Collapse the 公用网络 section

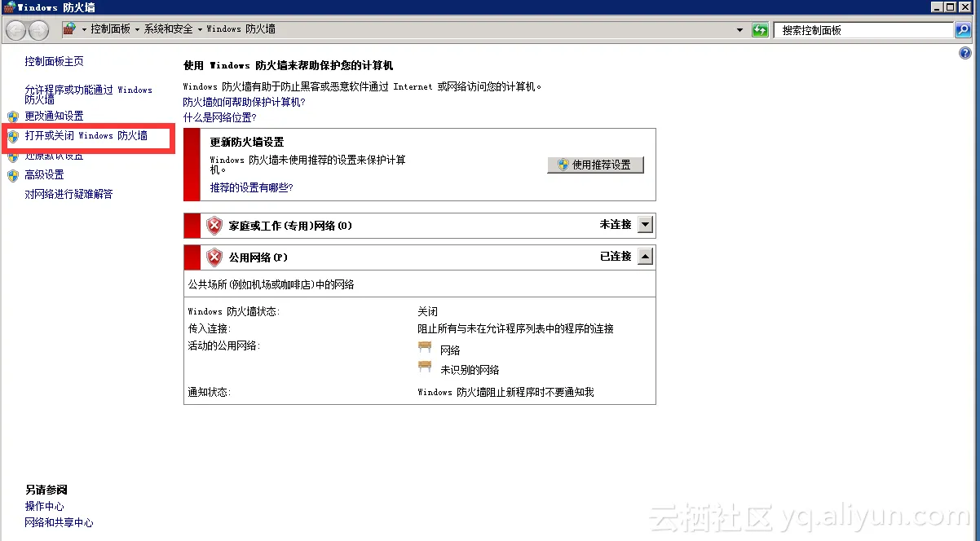point(645,257)
